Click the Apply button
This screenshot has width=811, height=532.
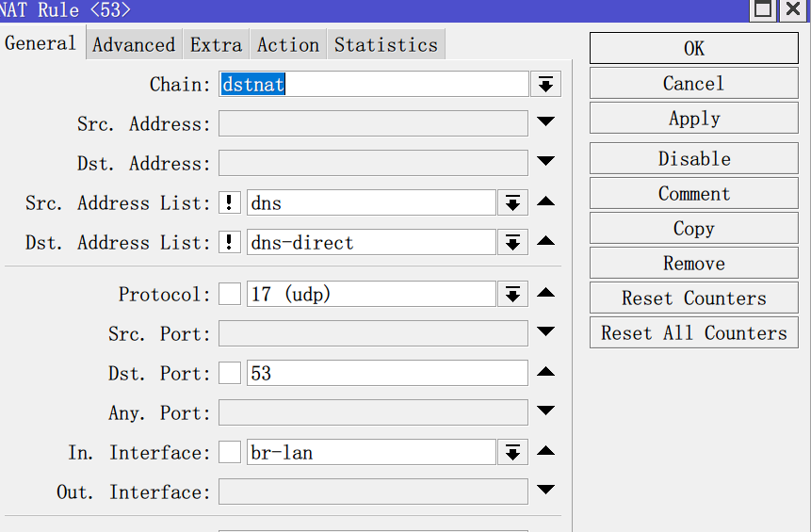coord(694,119)
